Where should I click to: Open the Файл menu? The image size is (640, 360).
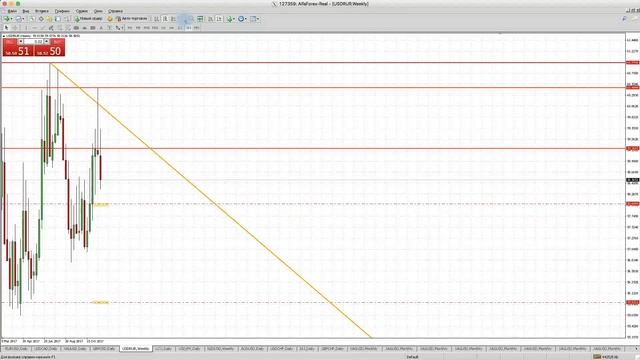(x=12, y=11)
